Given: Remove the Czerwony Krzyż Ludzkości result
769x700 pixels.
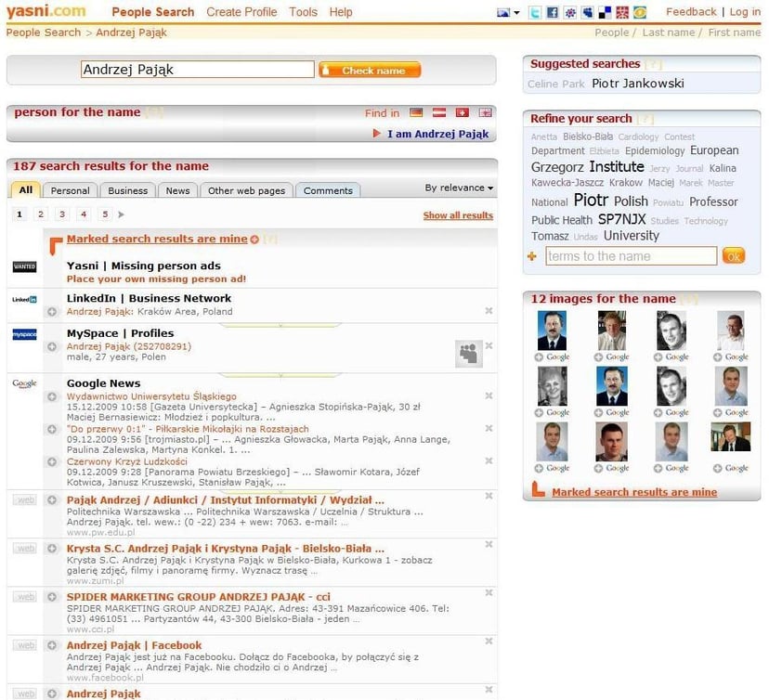Looking at the screenshot, I should [x=489, y=460].
